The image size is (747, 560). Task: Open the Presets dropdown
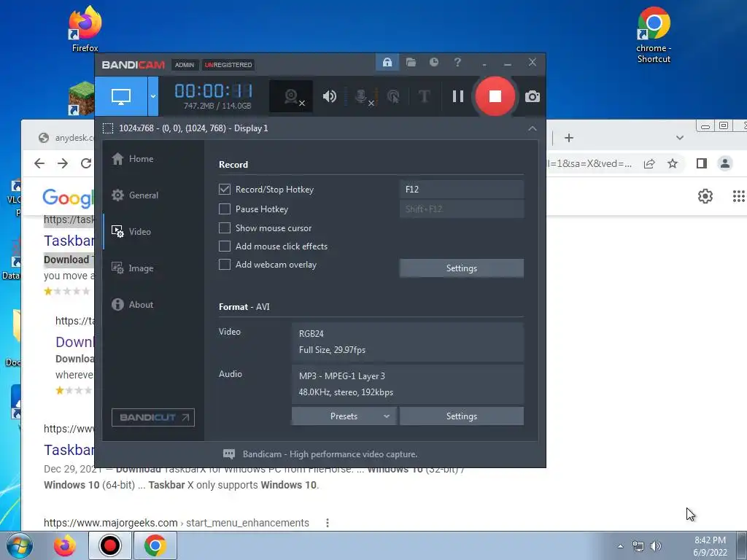coord(344,416)
